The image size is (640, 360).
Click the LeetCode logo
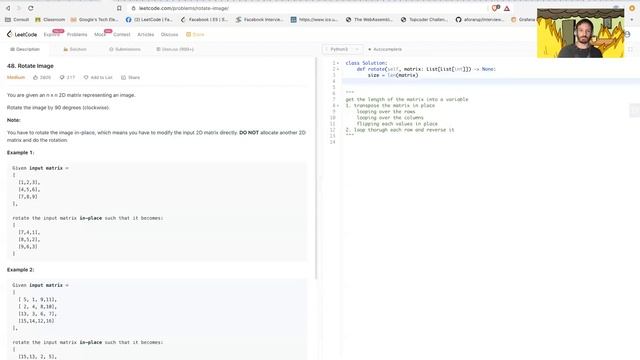(x=22, y=34)
